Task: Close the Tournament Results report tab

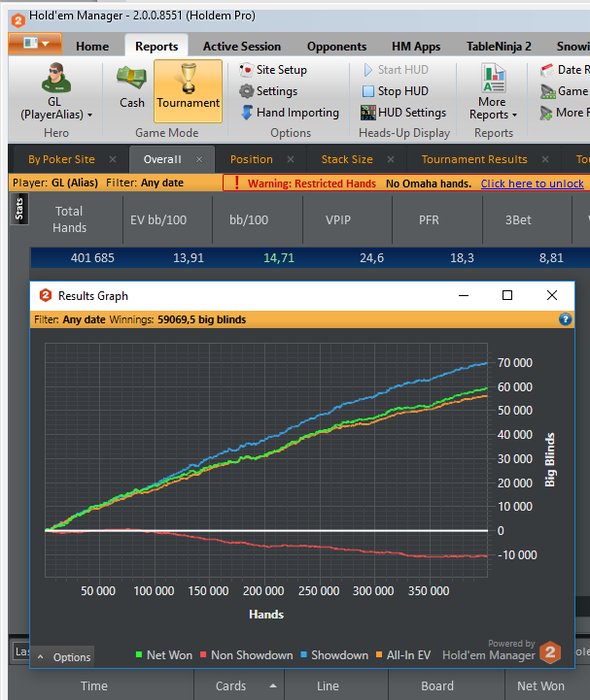Action: tap(545, 159)
